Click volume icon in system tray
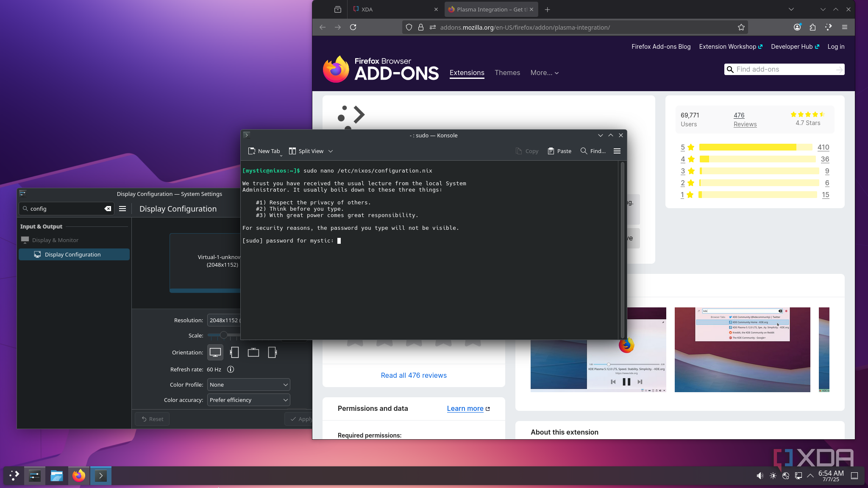 [x=760, y=476]
